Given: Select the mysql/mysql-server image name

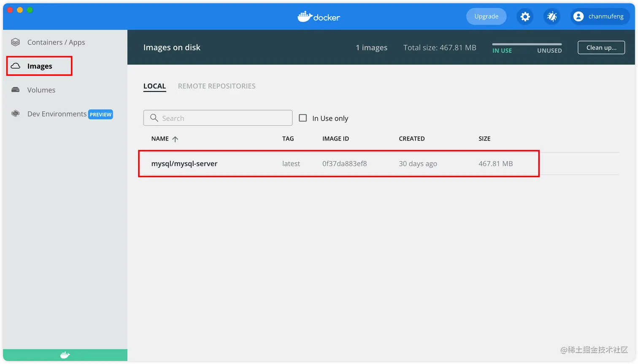Looking at the screenshot, I should [184, 164].
